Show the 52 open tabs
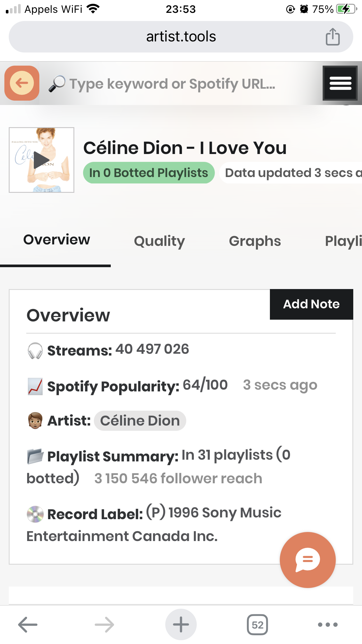The image size is (362, 644). [257, 624]
